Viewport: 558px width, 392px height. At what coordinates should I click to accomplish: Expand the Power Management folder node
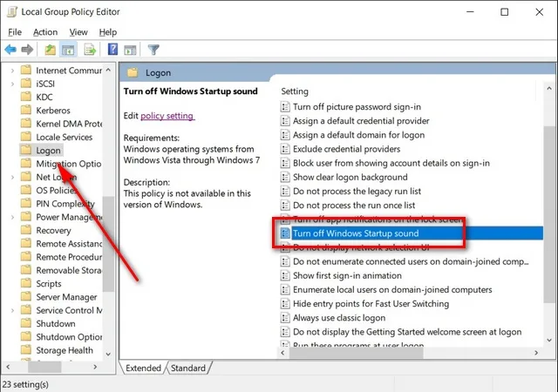pyautogui.click(x=12, y=217)
